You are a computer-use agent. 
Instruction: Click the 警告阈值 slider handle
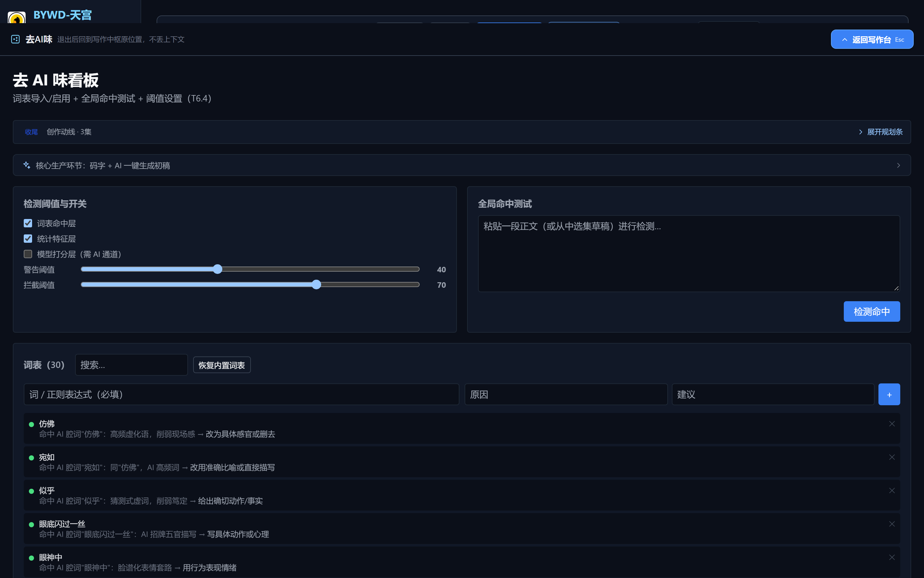click(x=218, y=269)
